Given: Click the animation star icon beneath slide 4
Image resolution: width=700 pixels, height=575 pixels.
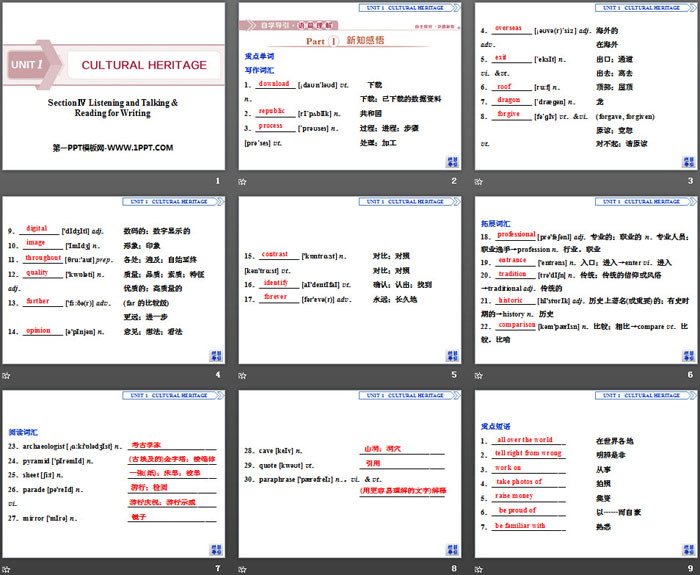Looking at the screenshot, I should tap(8, 375).
